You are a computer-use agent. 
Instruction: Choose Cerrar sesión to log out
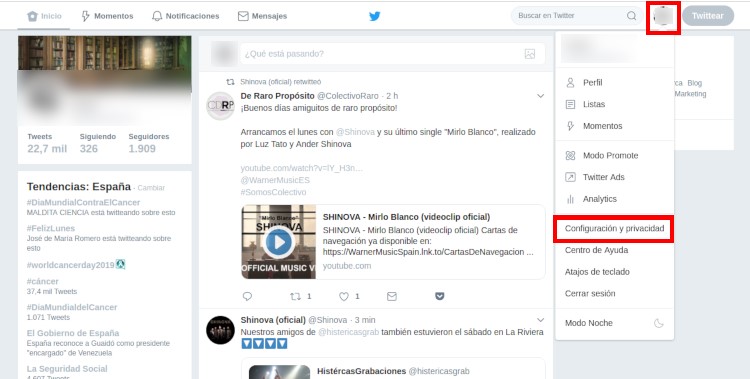pyautogui.click(x=590, y=293)
